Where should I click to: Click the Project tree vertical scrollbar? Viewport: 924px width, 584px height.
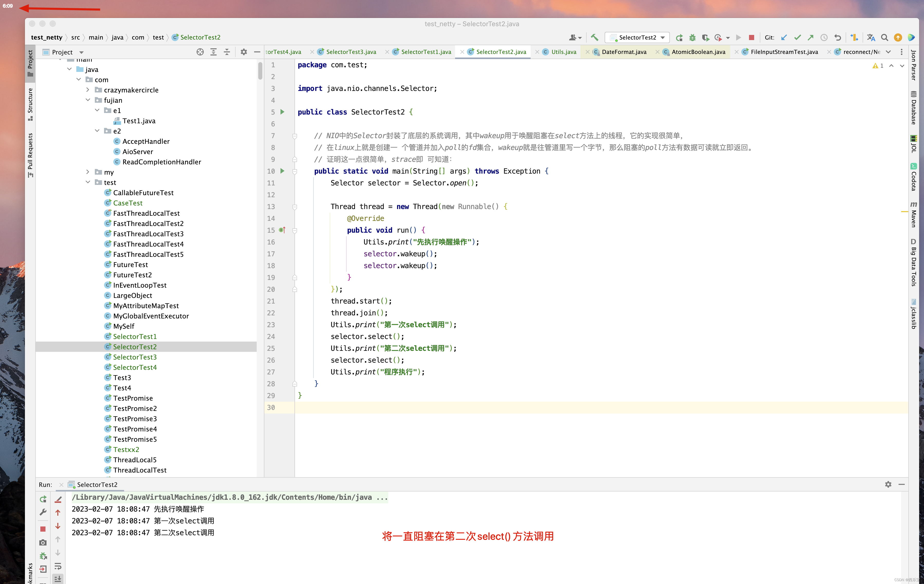coord(260,71)
